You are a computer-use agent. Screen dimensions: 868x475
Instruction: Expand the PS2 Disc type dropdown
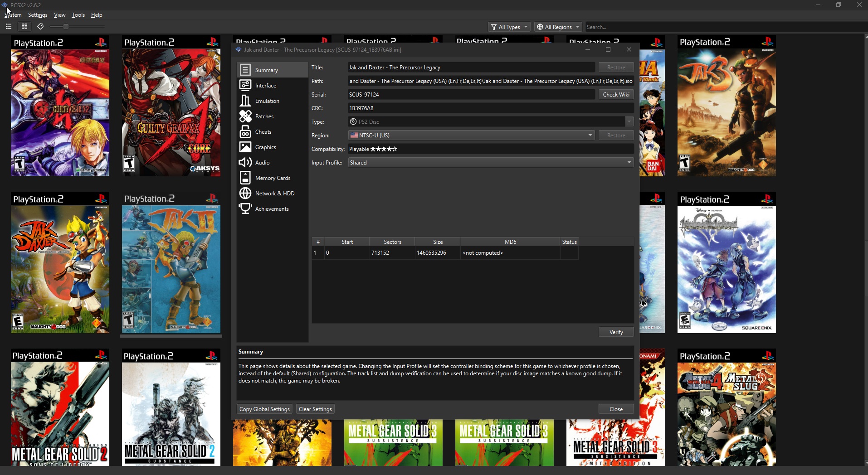(x=491, y=121)
